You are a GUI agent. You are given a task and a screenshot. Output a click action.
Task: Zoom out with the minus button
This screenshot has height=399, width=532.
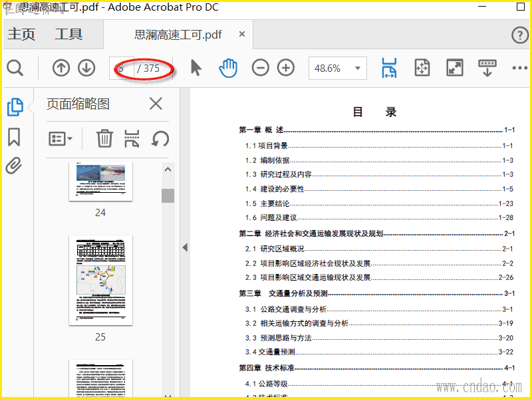pyautogui.click(x=260, y=68)
